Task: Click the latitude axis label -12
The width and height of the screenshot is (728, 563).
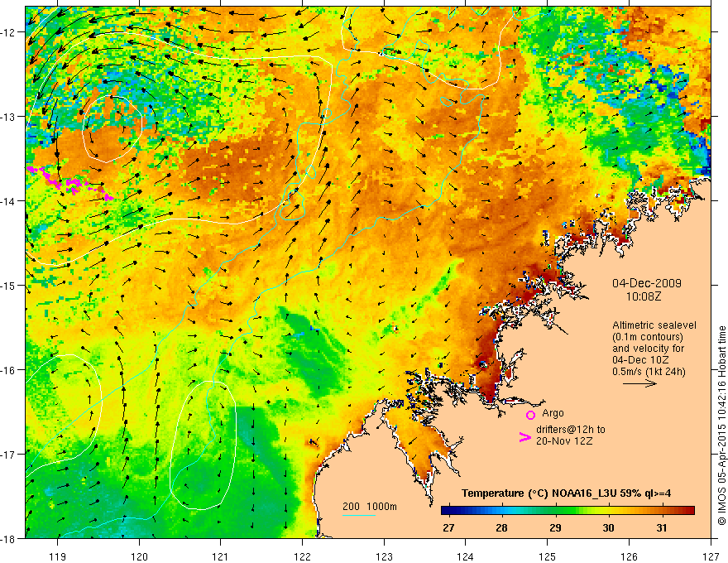Action: [9, 32]
